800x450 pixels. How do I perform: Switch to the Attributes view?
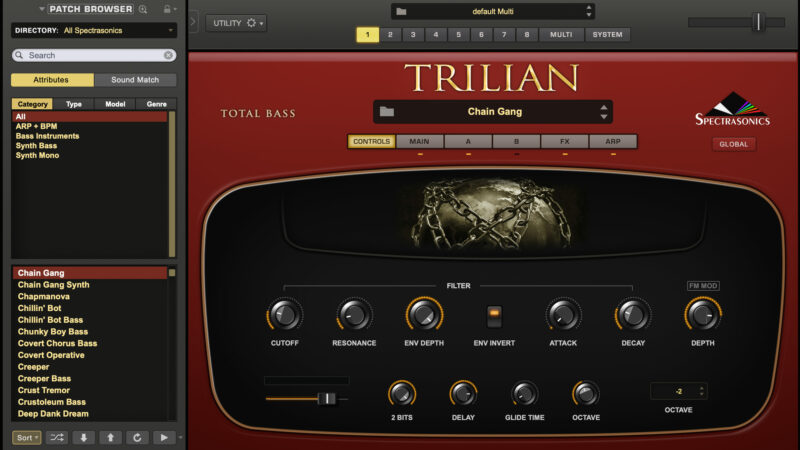[x=53, y=80]
